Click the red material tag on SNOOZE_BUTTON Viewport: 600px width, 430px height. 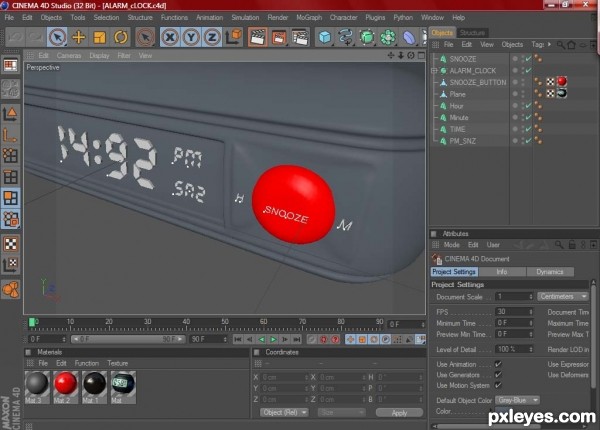tap(562, 81)
